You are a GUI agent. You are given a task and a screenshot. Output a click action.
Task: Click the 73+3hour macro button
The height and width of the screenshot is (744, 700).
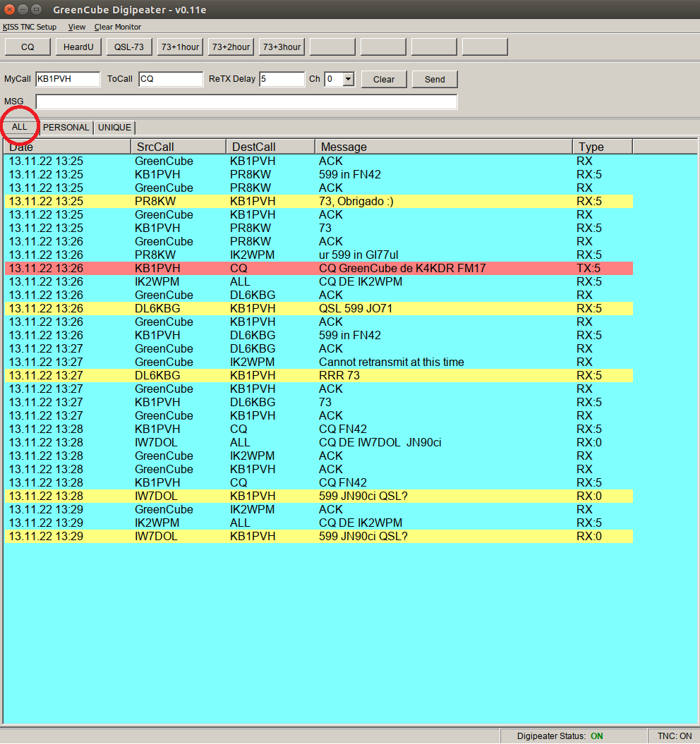[282, 47]
